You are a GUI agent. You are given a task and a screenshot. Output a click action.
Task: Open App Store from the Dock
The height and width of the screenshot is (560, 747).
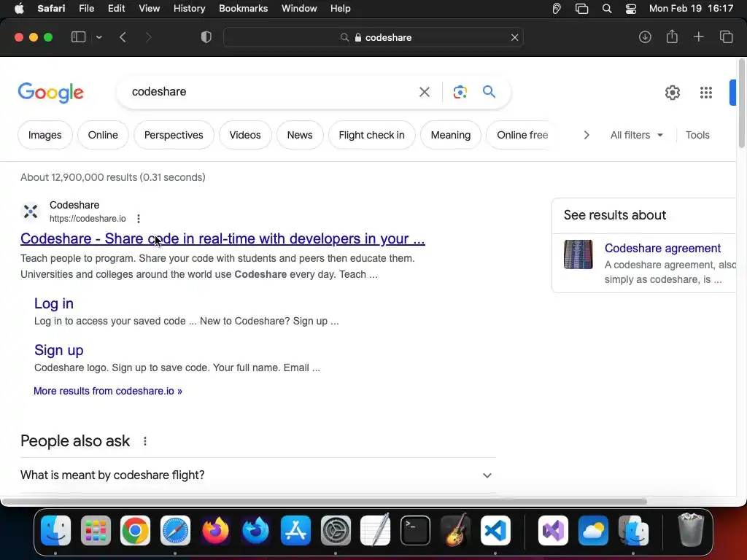coord(295,531)
